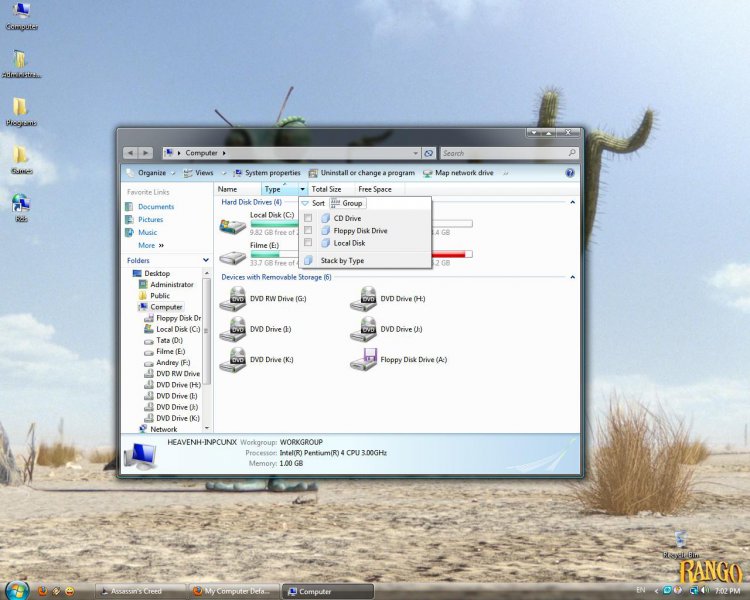750x600 pixels.
Task: Collapse the Folders pane chevron
Action: point(206,260)
